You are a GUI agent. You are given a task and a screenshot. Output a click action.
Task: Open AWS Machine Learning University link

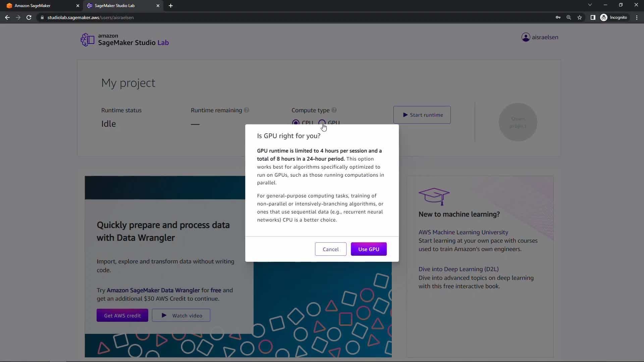(x=463, y=232)
